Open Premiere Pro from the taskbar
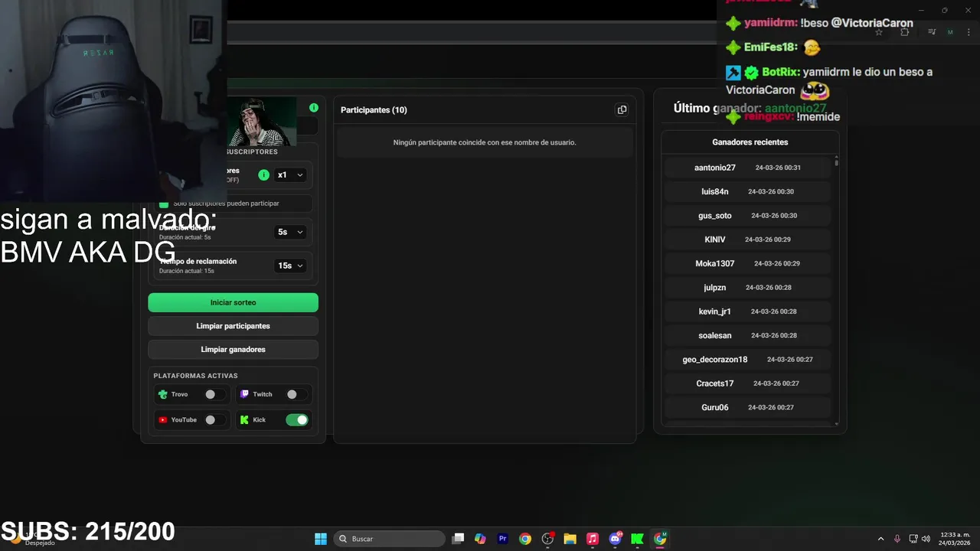 point(502,539)
